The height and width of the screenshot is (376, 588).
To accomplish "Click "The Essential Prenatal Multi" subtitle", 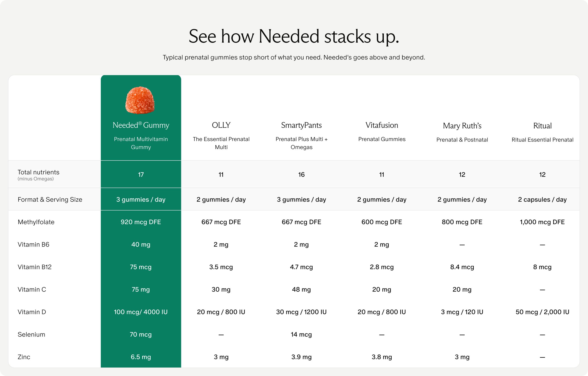I will click(221, 143).
